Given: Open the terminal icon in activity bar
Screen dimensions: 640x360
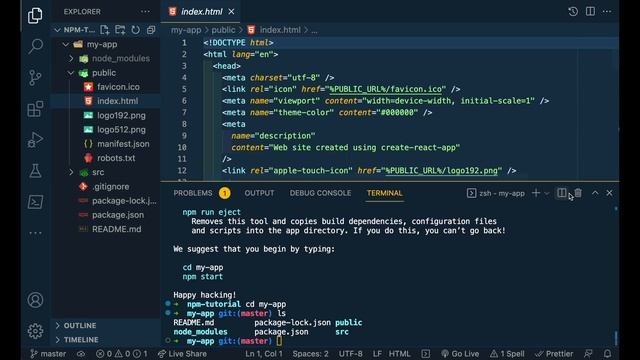Looking at the screenshot, I should (35, 202).
